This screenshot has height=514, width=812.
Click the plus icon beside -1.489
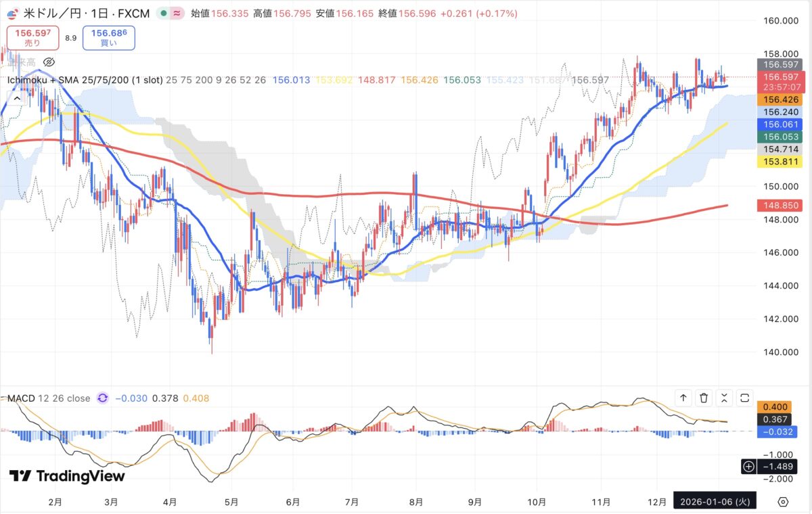[x=748, y=466]
